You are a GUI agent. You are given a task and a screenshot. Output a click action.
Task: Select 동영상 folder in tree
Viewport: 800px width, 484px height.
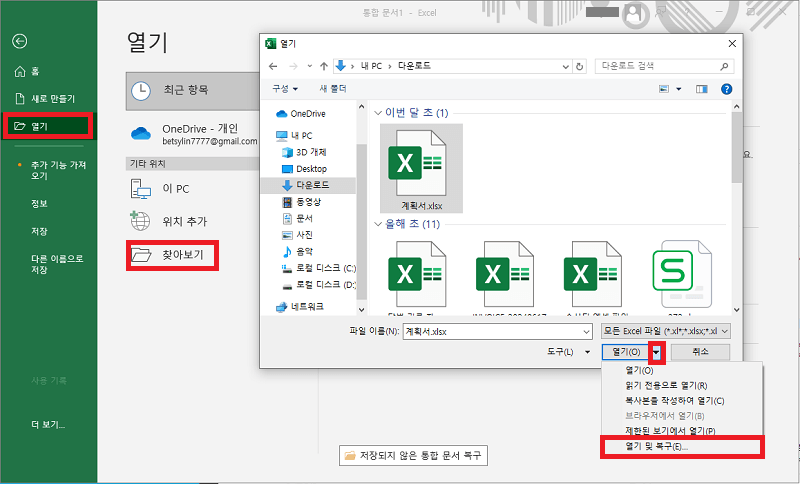(302, 202)
